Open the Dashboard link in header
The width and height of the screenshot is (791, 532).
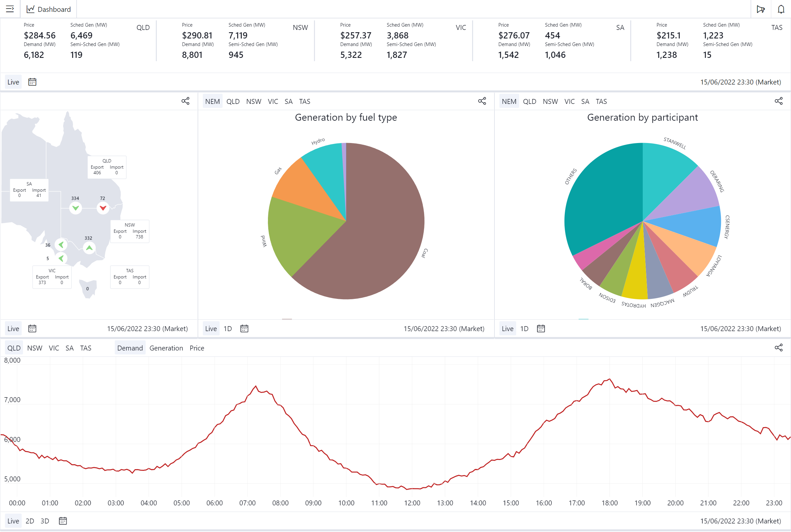coord(49,9)
